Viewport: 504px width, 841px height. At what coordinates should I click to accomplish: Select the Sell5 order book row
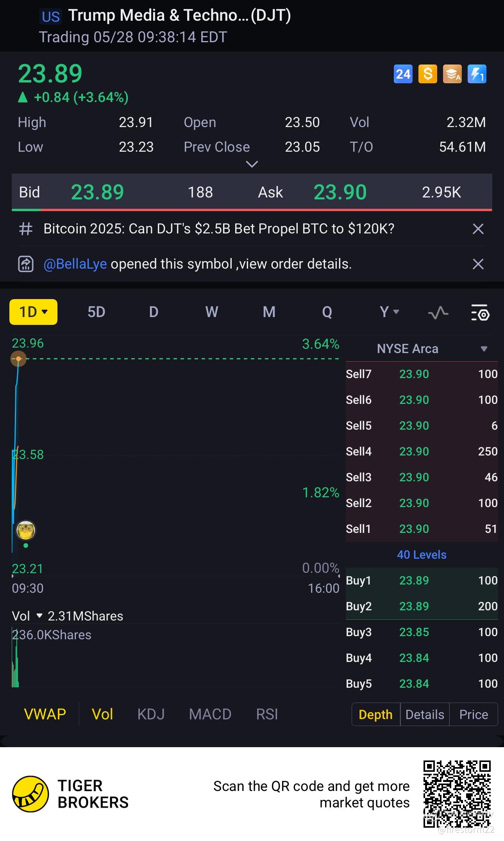coord(422,426)
